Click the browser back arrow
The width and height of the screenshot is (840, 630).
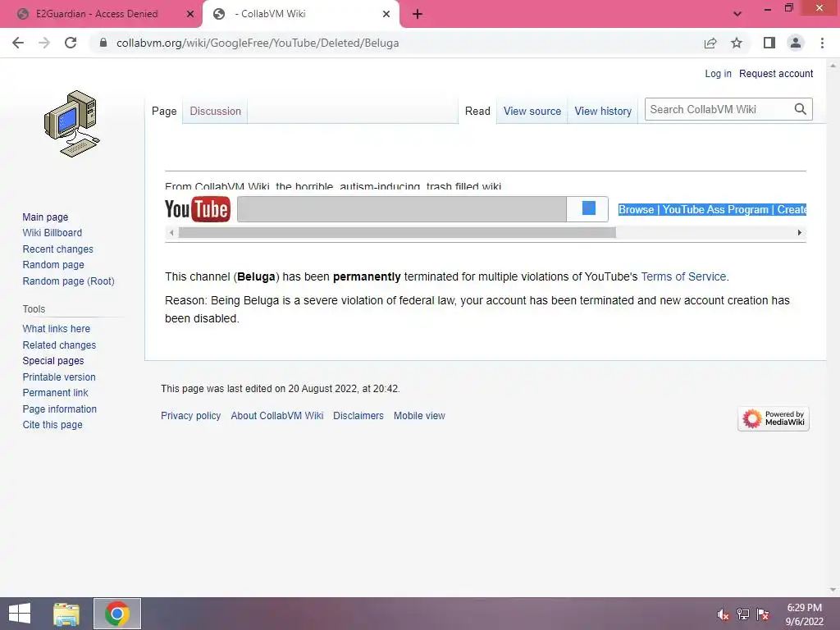tap(18, 43)
